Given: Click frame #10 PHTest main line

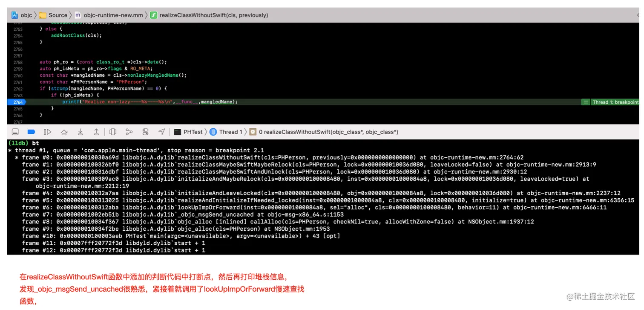Looking at the screenshot, I should [181, 236].
